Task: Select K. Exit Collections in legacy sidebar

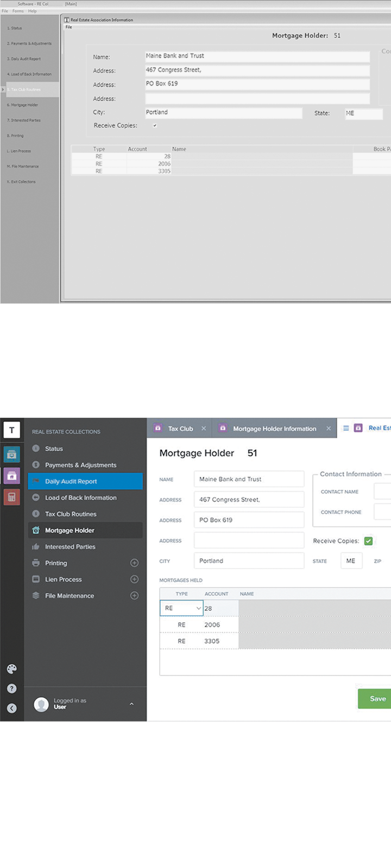Action: click(x=21, y=182)
